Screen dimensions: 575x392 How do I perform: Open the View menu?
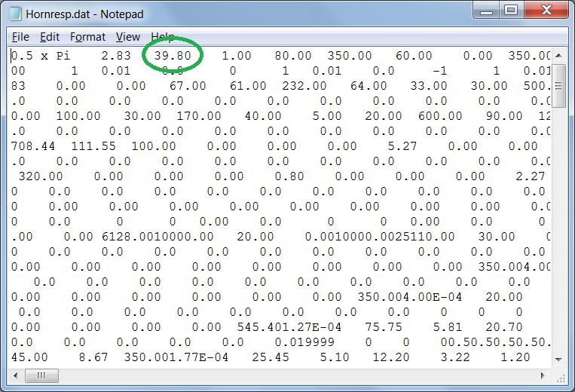(x=128, y=37)
